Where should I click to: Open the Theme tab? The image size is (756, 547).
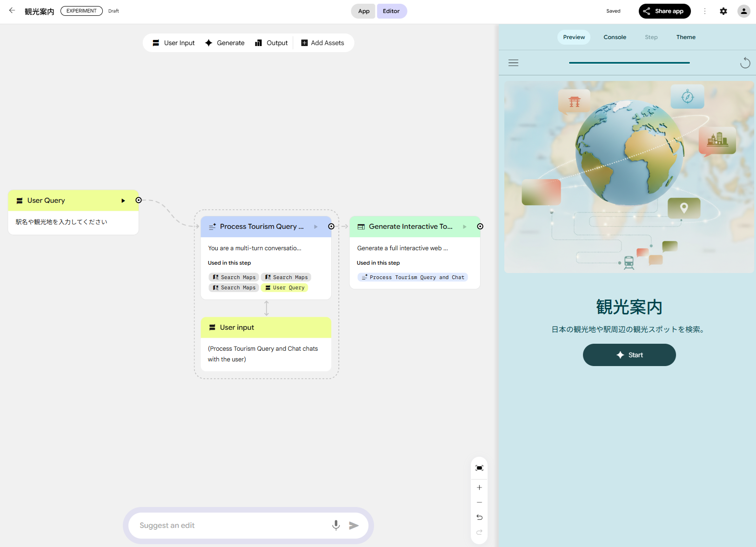click(x=686, y=37)
